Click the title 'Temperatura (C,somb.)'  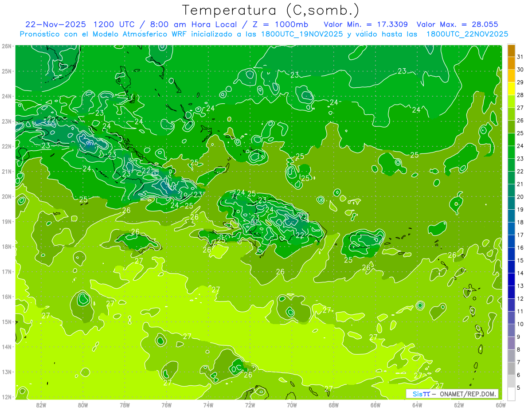(x=271, y=10)
